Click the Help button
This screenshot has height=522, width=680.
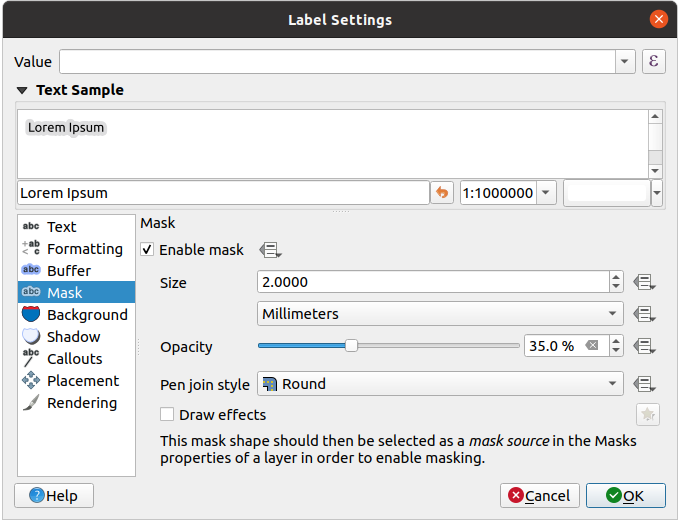click(x=53, y=495)
